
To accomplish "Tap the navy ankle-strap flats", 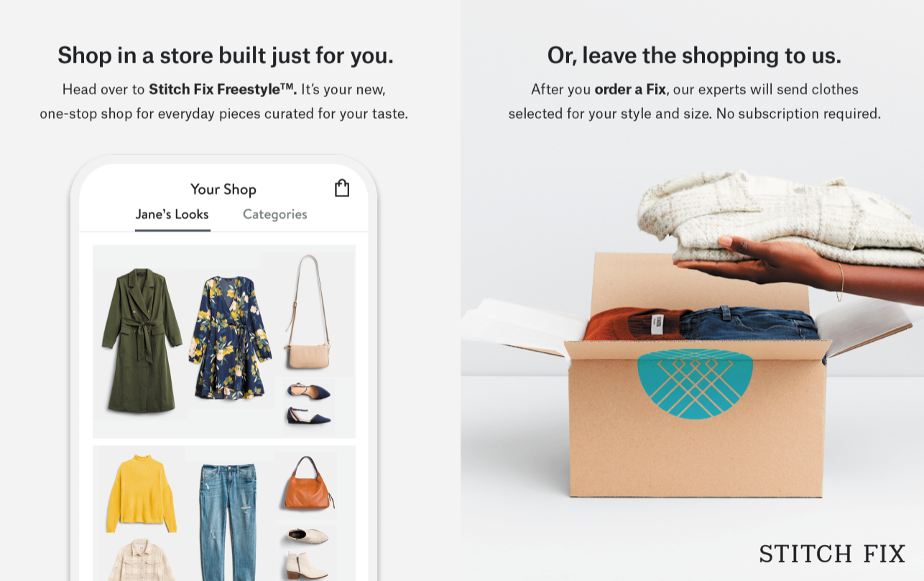I will click(x=308, y=403).
